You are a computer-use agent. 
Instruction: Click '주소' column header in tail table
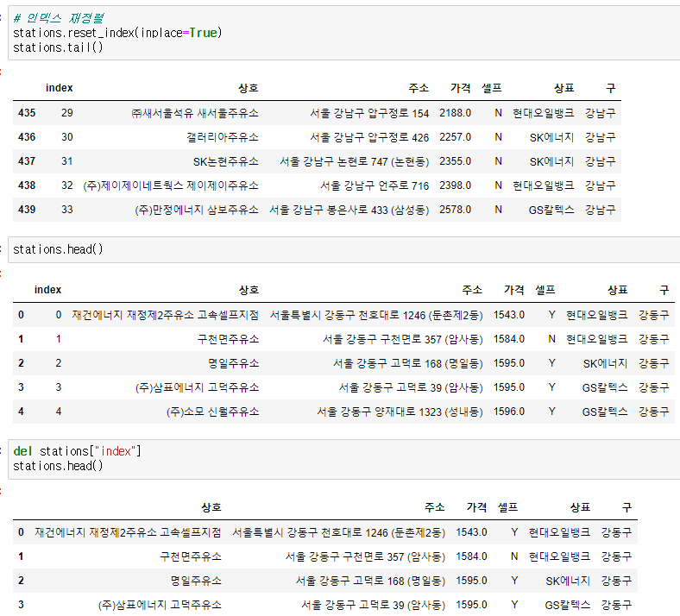click(x=419, y=88)
